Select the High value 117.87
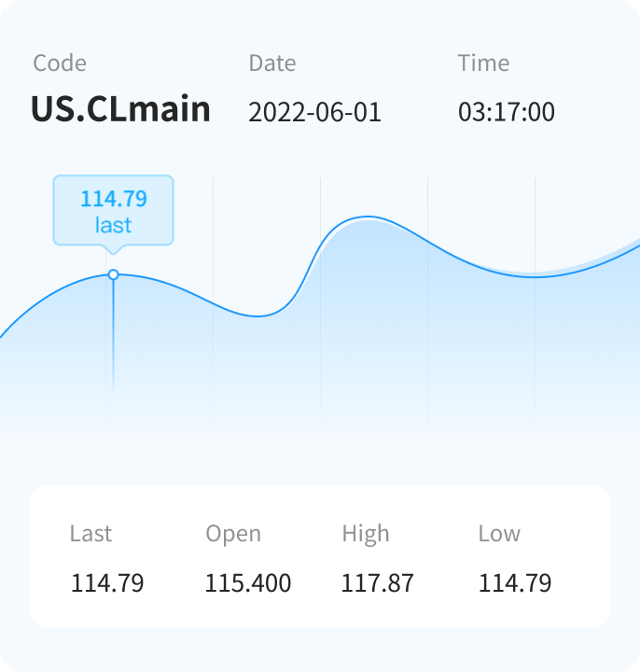The height and width of the screenshot is (672, 640). click(378, 584)
